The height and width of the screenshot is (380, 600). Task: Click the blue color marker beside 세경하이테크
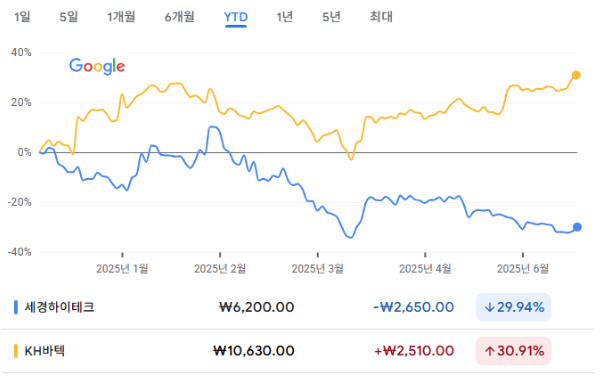[x=16, y=307]
